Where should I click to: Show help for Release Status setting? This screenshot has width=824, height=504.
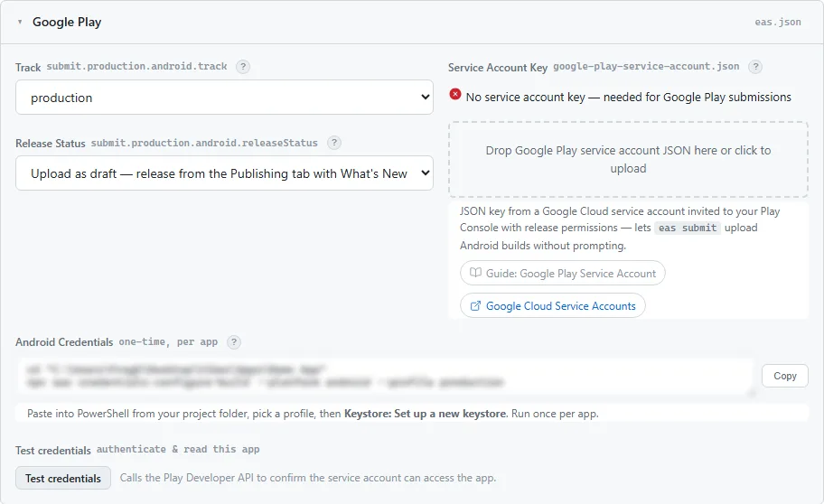coord(333,143)
